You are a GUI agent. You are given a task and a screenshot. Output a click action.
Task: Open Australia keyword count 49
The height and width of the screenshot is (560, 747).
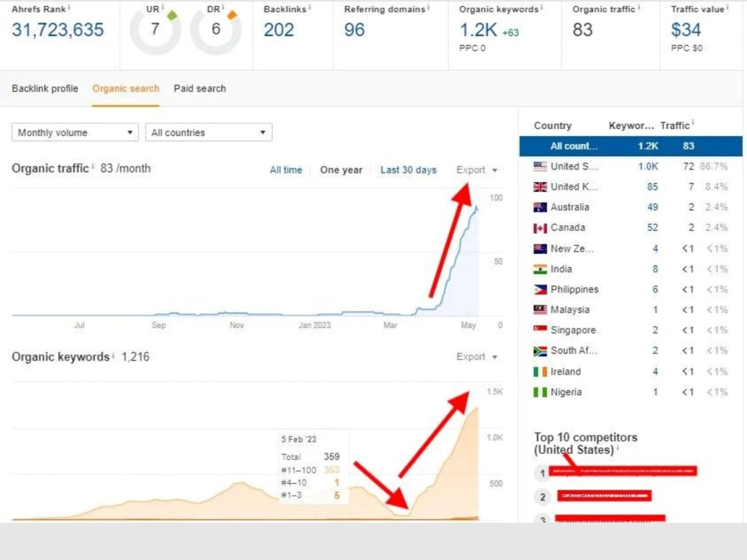tap(652, 207)
